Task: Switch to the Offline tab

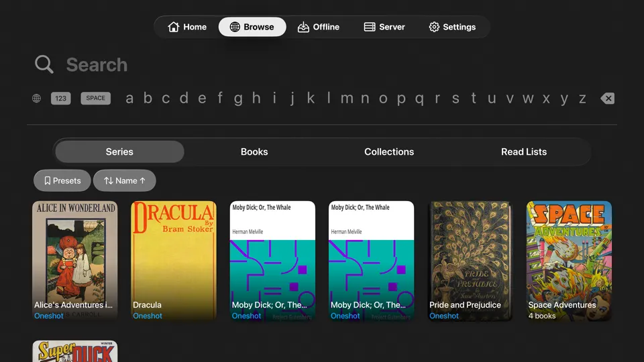Action: click(x=319, y=27)
